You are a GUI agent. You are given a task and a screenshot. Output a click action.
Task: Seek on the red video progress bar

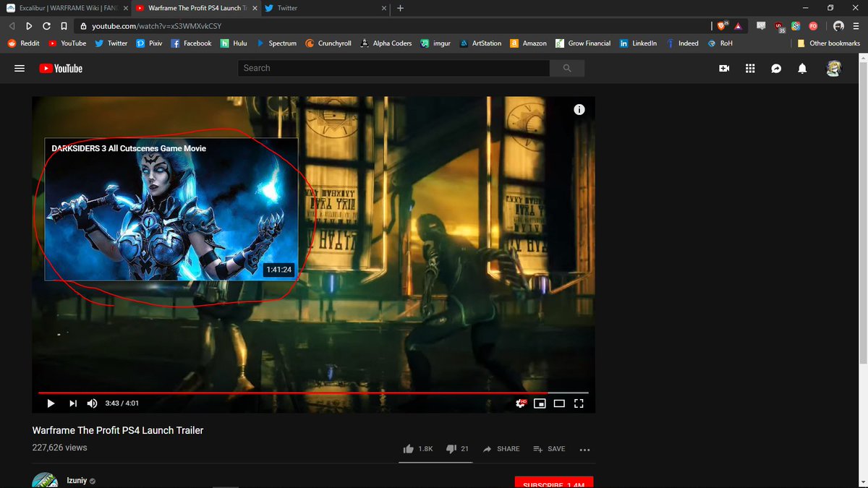tap(313, 393)
